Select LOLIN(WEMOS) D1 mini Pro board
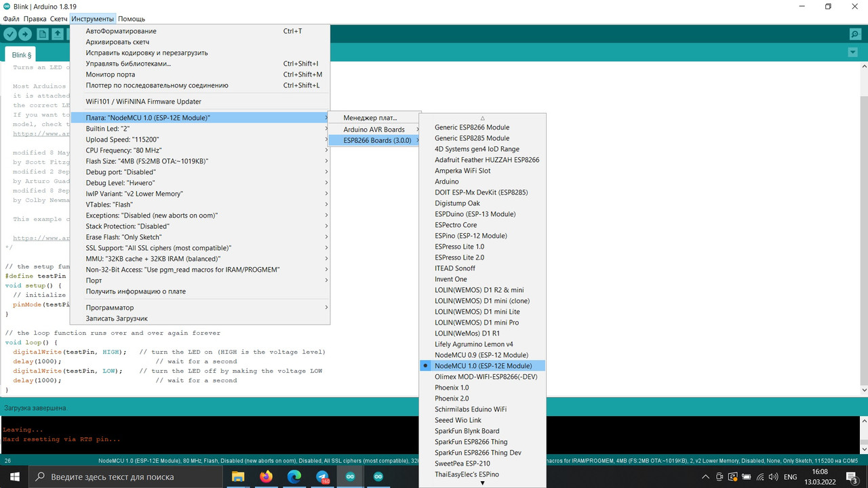This screenshot has width=868, height=488. (x=482, y=323)
